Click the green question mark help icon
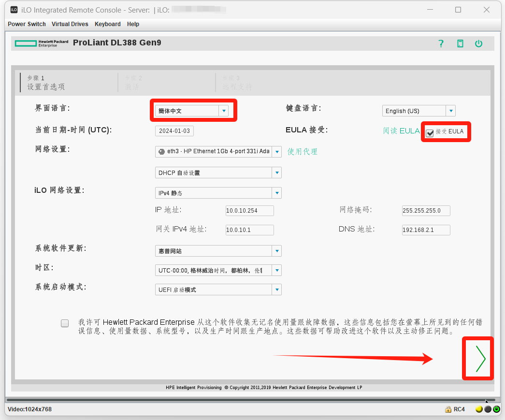Viewport: 505px width, 420px height. coord(441,43)
